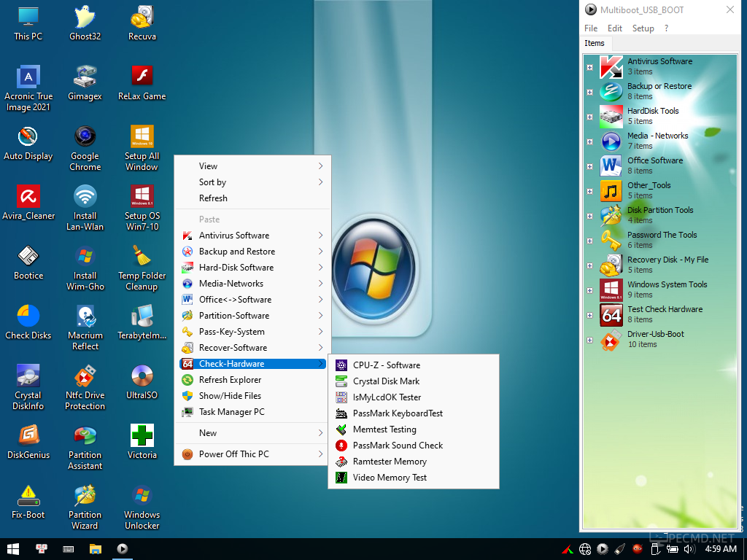Expand Driver-Usb-Boot tree node
Screen dimensions: 747x560
pyautogui.click(x=589, y=340)
